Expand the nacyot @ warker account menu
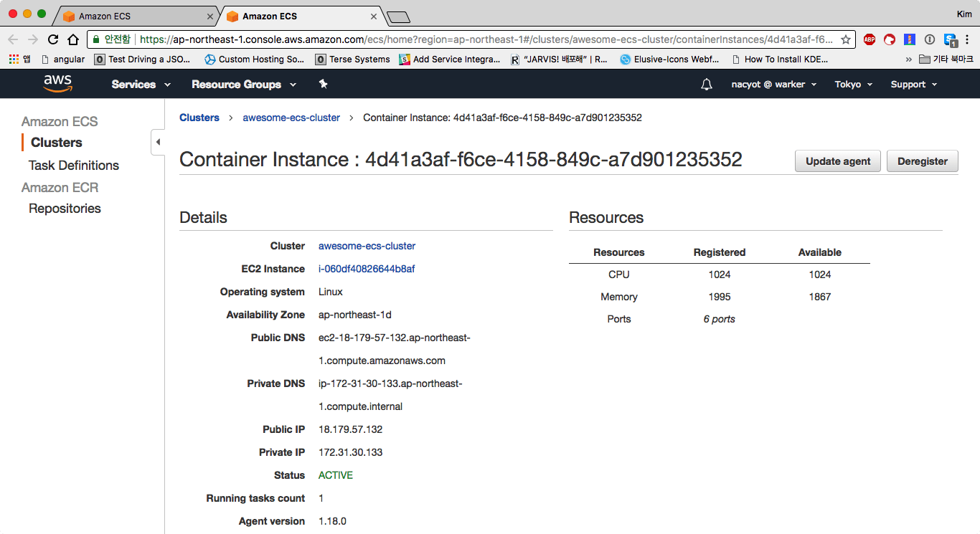980x534 pixels. pos(773,85)
